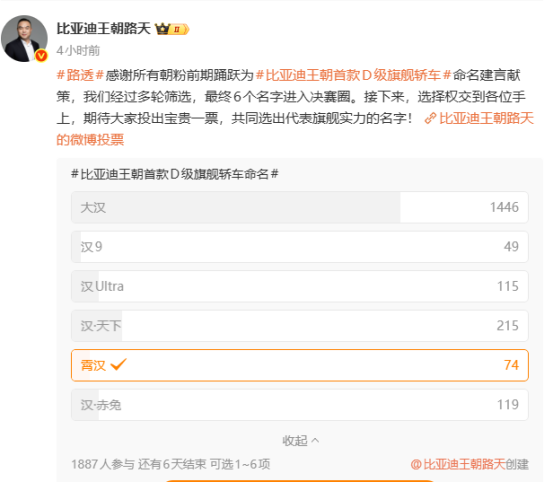Select the 汉·赤兔 poll option
This screenshot has width=554, height=483.
click(x=300, y=405)
